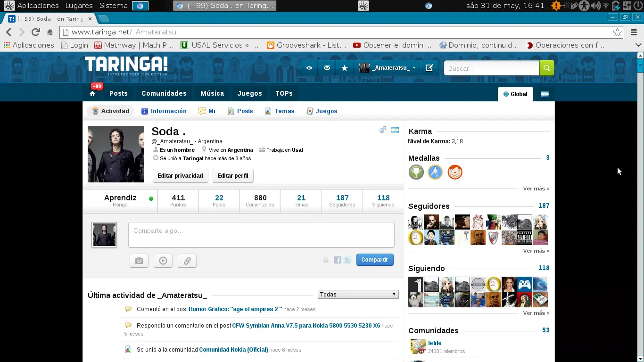Click the blue Compartir button
Viewport: 644px width, 362px height.
tap(375, 260)
